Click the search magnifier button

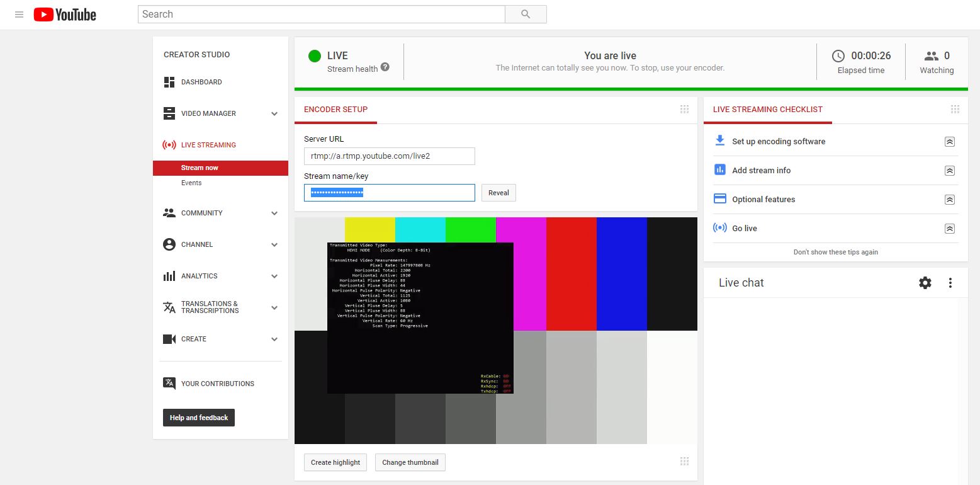click(526, 14)
